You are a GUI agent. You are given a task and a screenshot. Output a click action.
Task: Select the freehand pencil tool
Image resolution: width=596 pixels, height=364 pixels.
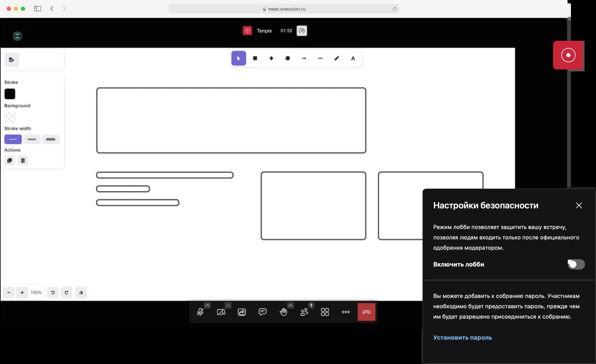[x=337, y=58]
